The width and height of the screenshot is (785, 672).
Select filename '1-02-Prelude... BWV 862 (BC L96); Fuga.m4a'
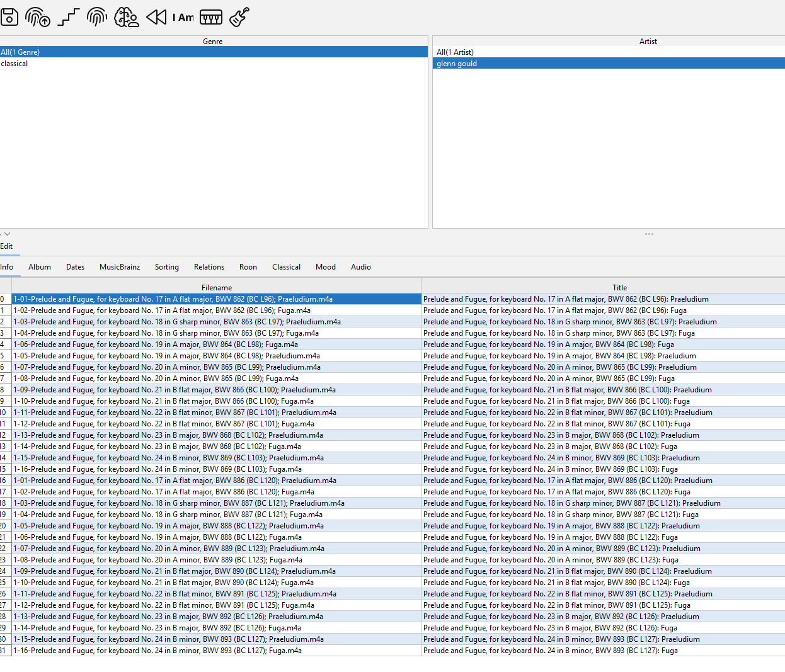217,310
